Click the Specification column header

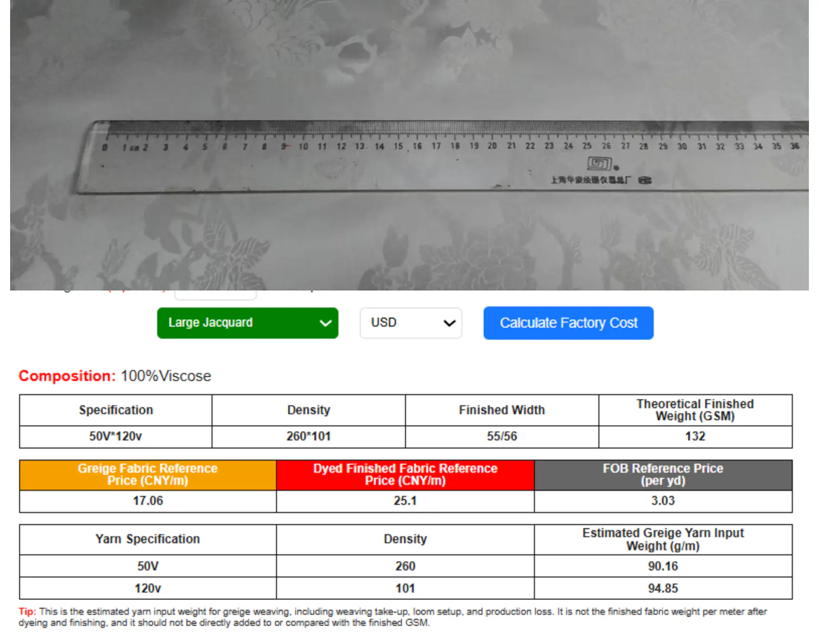click(116, 410)
